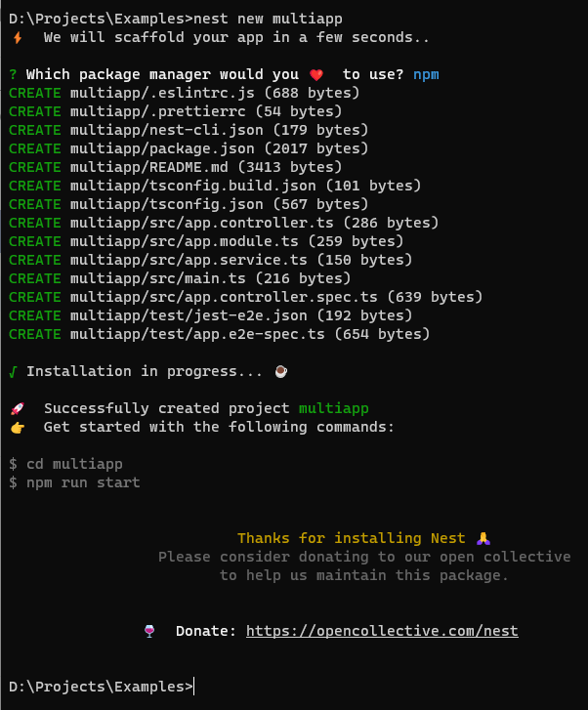Click the 'multiapp/.prettierrc (54 bytes)' line
Image resolution: width=588 pixels, height=710 pixels.
coord(206,111)
